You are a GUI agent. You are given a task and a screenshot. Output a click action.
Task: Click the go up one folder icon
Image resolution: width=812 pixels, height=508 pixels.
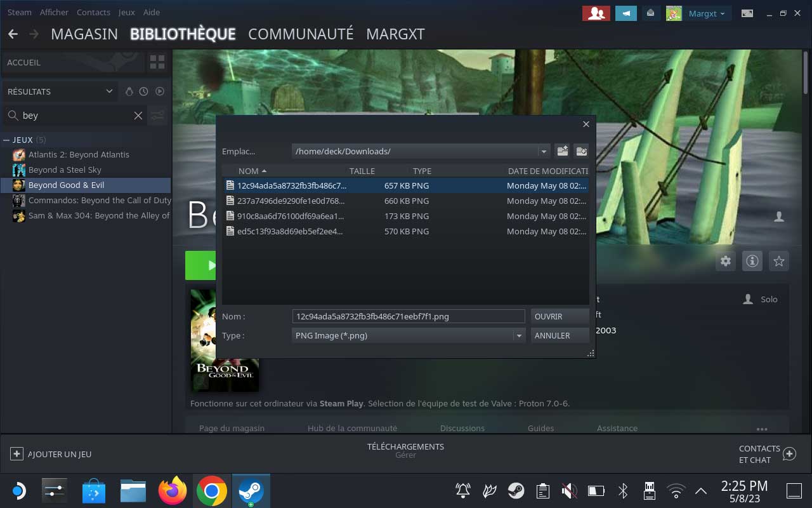(562, 150)
